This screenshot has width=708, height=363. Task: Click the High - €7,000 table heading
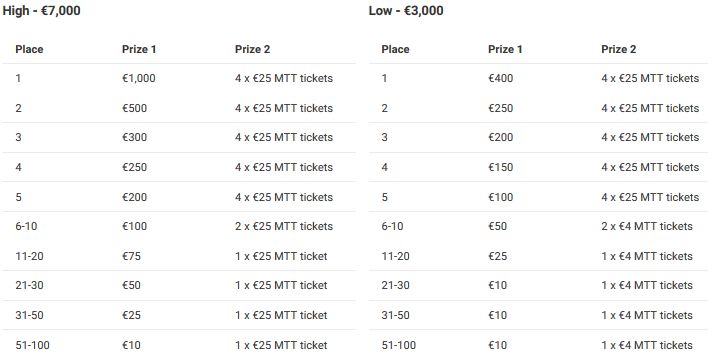(x=42, y=10)
